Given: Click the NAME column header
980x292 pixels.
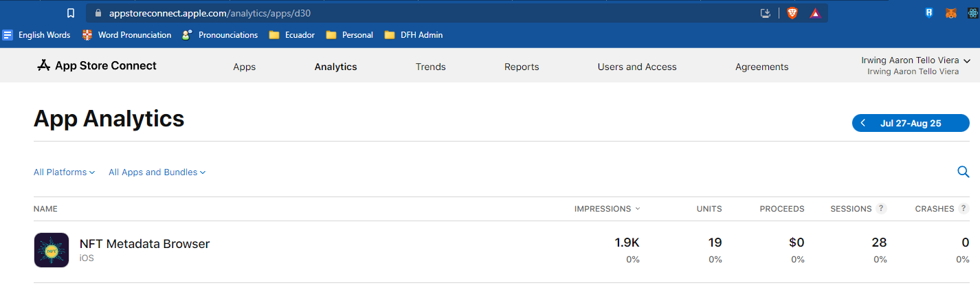Looking at the screenshot, I should [x=45, y=209].
